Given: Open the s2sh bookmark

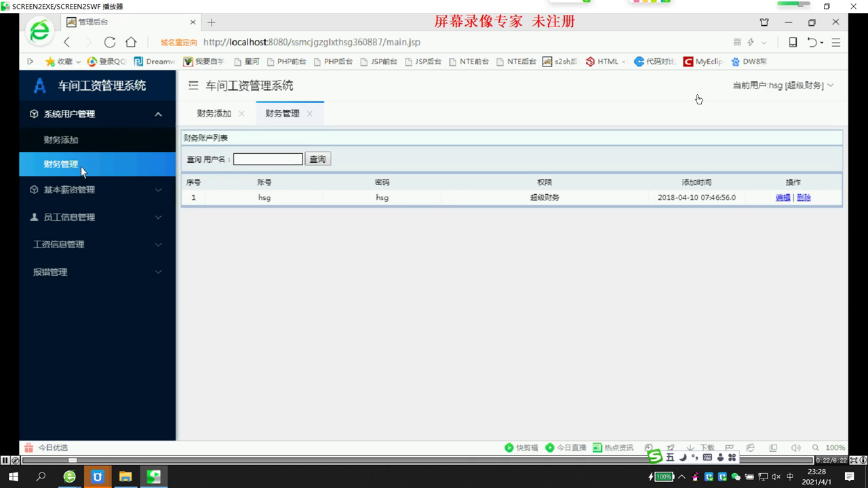Looking at the screenshot, I should click(560, 62).
